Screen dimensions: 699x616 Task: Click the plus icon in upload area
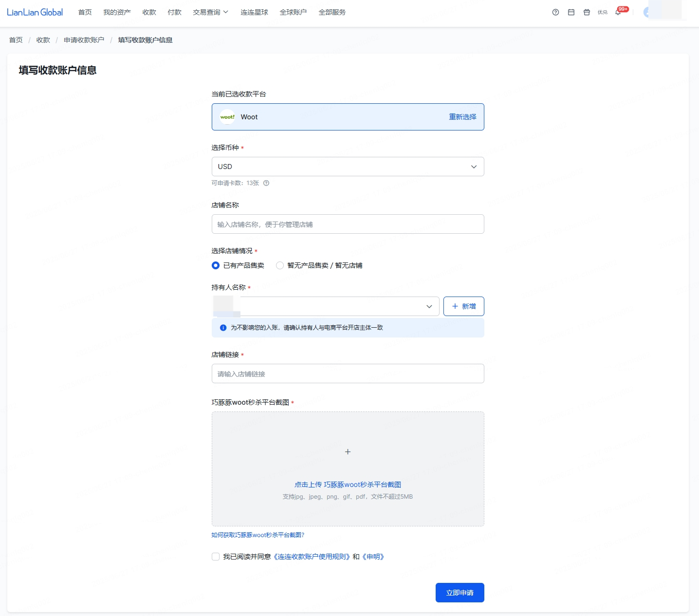(348, 452)
